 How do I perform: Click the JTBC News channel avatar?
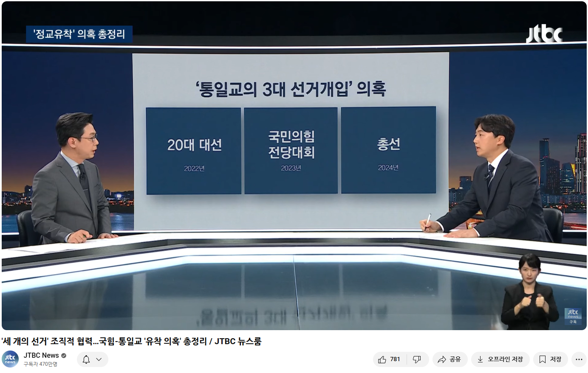pos(10,359)
